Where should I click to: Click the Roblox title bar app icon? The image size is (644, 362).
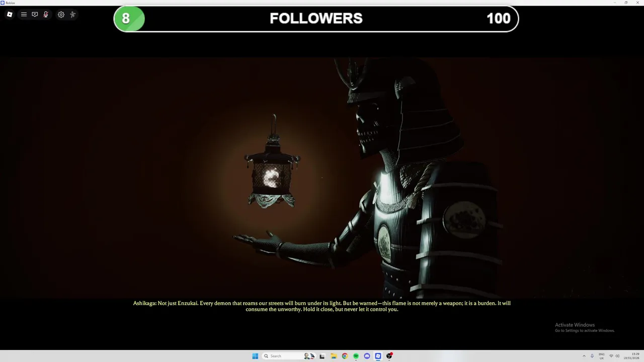[x=3, y=3]
